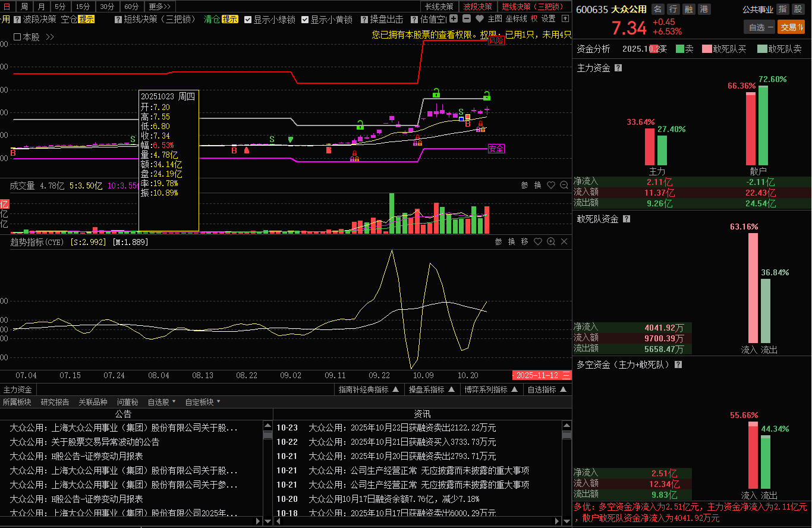This screenshot has height=528, width=812.
Task: Click the 公共事业 sector label
Action: [x=757, y=9]
